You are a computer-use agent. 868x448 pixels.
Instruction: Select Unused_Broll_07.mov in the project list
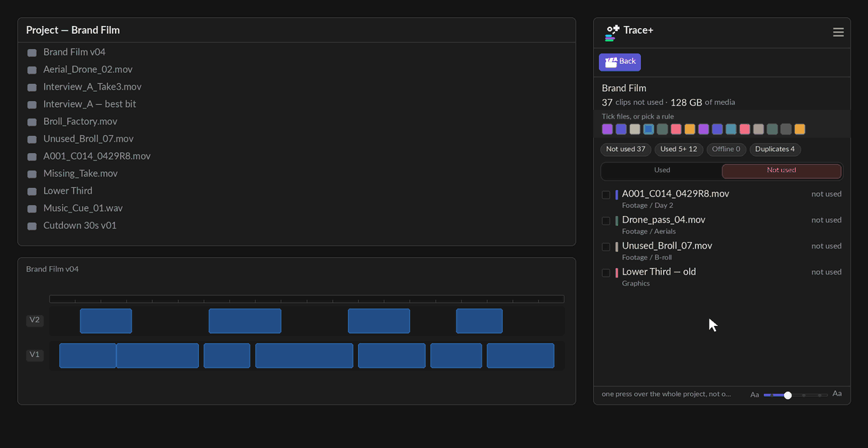click(88, 139)
